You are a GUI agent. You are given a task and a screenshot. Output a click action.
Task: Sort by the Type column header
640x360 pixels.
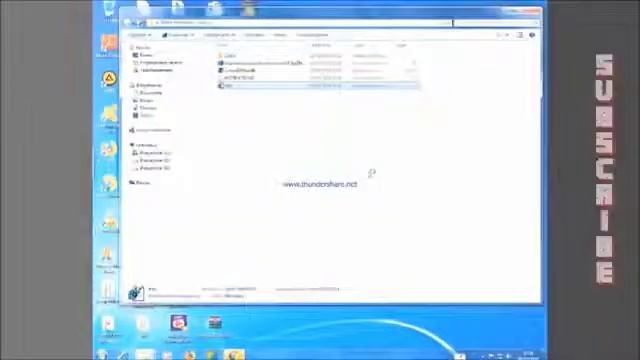point(359,45)
